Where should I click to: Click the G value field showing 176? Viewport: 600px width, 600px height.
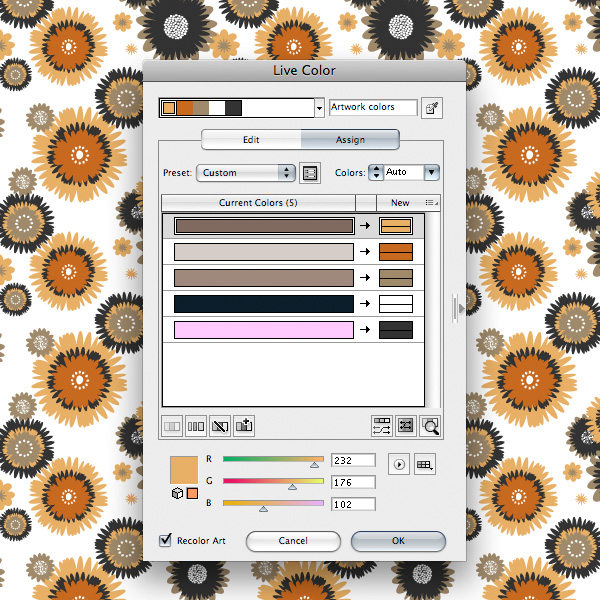pyautogui.click(x=353, y=482)
